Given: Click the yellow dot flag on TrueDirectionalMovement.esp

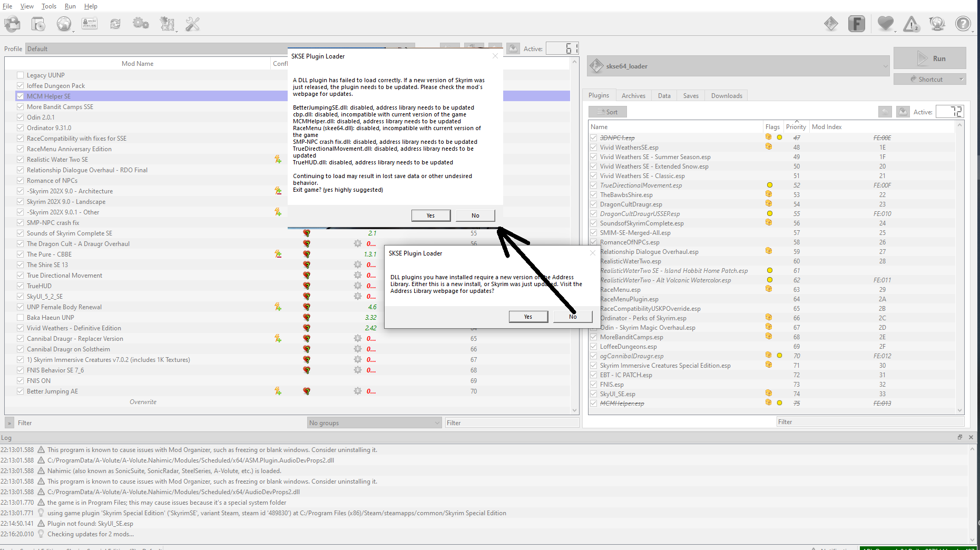Looking at the screenshot, I should 770,185.
